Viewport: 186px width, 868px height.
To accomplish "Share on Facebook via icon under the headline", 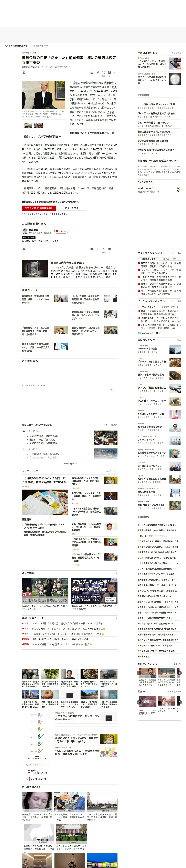I will 98,72.
